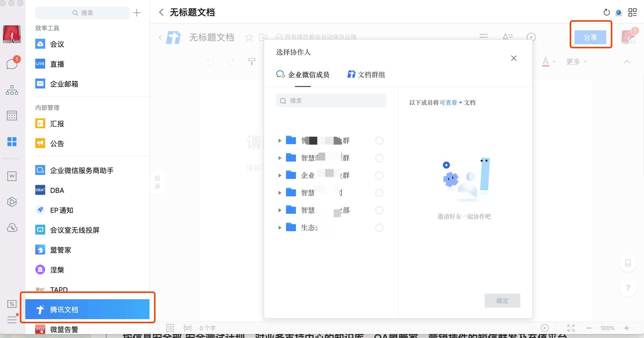Image resolution: width=644 pixels, height=338 pixels.
Task: Click the 盟管家 icon
Action: coord(40,250)
